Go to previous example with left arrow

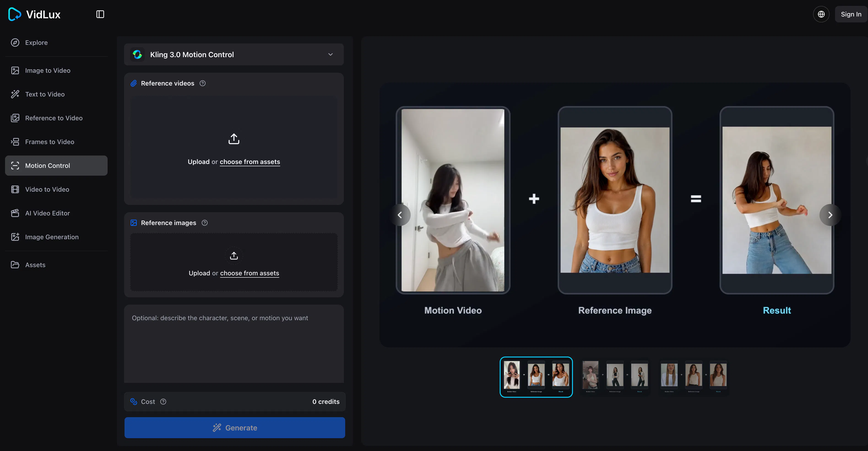click(400, 215)
